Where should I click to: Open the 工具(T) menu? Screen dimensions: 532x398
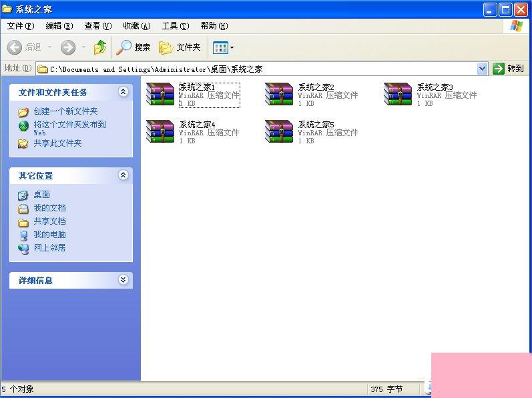(176, 26)
